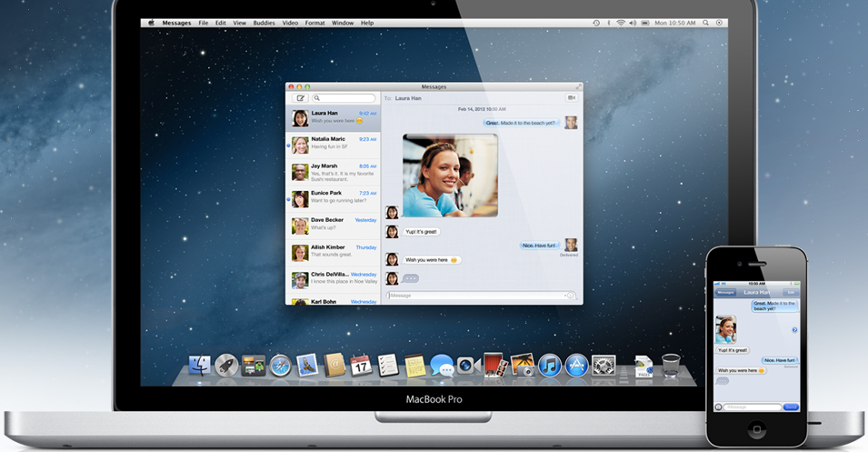Image resolution: width=868 pixels, height=452 pixels.
Task: Click the Spotlight search icon in menu bar
Action: pyautogui.click(x=703, y=22)
